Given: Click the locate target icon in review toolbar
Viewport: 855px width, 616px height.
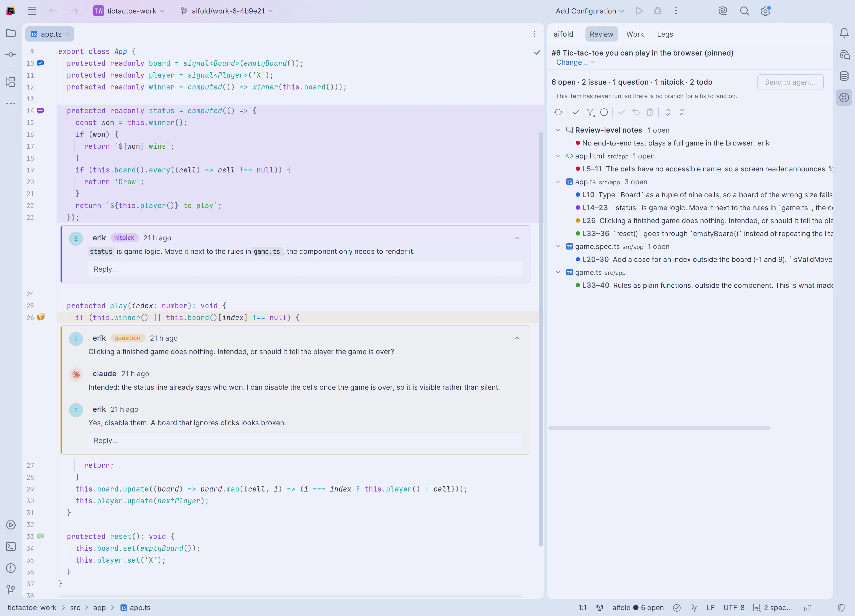Looking at the screenshot, I should point(604,112).
